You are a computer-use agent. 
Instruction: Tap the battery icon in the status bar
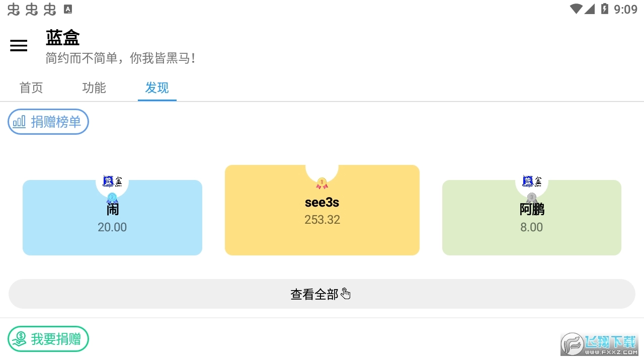604,9
